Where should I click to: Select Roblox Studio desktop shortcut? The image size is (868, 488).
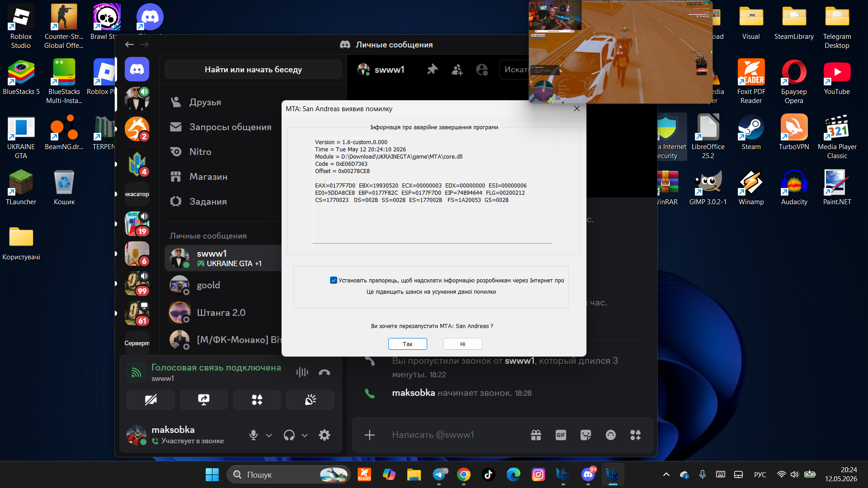pos(21,27)
